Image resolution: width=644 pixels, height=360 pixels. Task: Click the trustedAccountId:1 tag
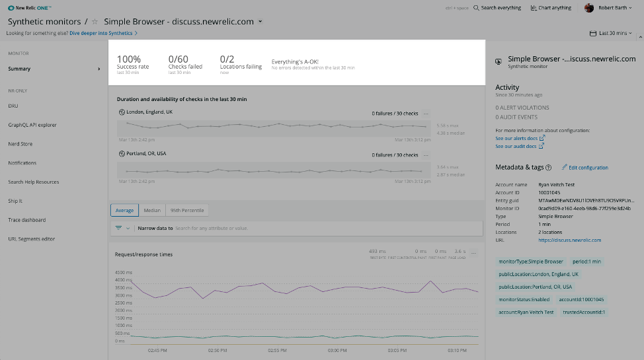584,312
